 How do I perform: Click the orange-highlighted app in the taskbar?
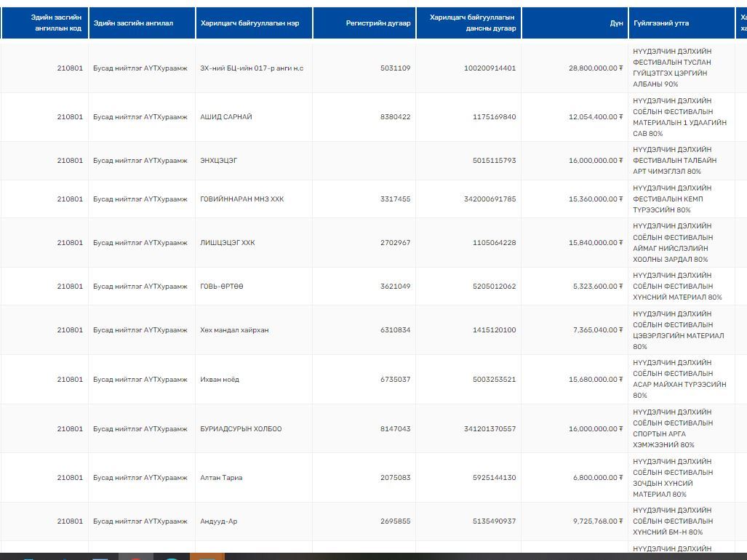207,556
